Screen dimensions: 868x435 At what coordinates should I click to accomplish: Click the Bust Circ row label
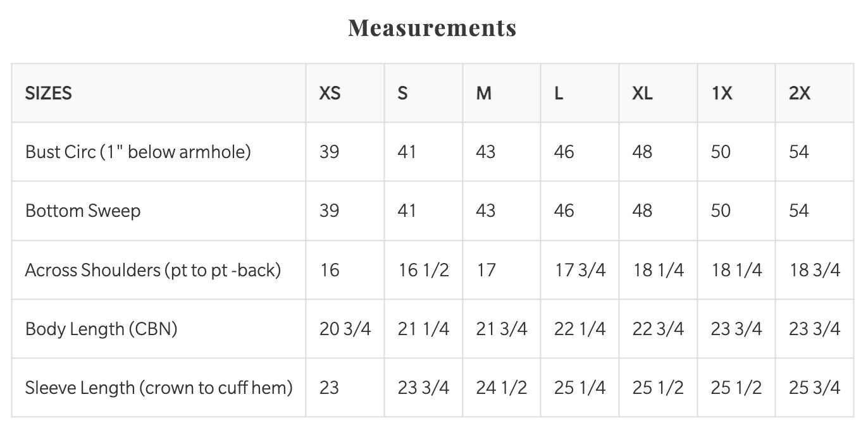[x=138, y=152]
